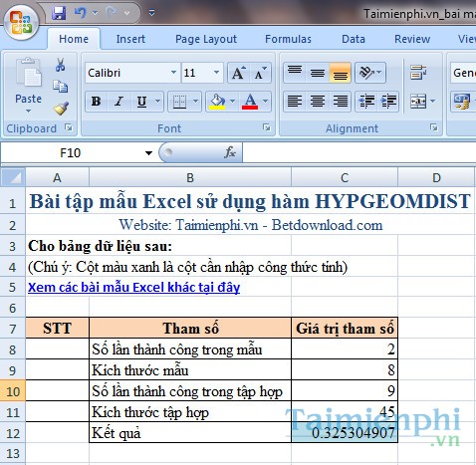Open the Clipboard pane launcher
The image size is (476, 465).
pos(69,127)
